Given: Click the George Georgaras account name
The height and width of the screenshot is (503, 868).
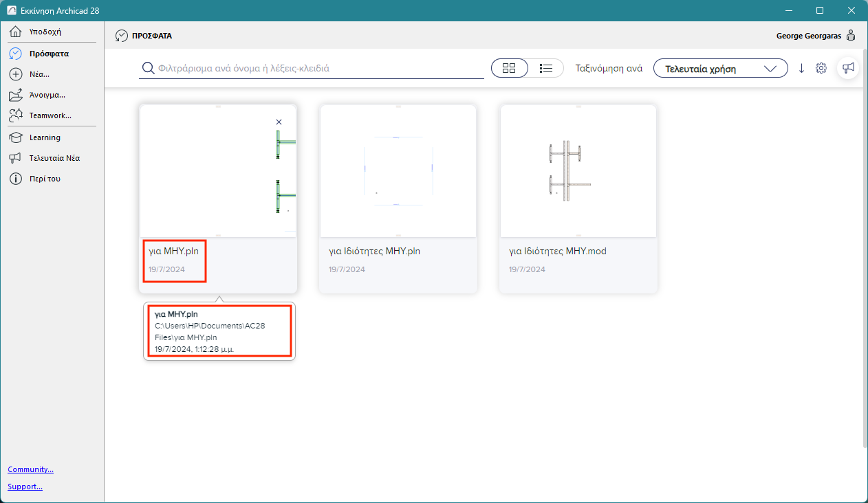Looking at the screenshot, I should [x=808, y=36].
